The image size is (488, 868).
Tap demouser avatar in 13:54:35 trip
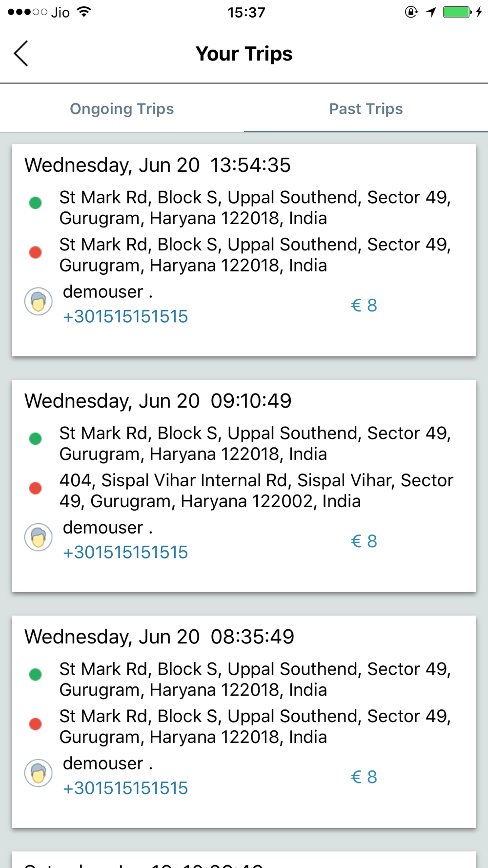pyautogui.click(x=39, y=301)
